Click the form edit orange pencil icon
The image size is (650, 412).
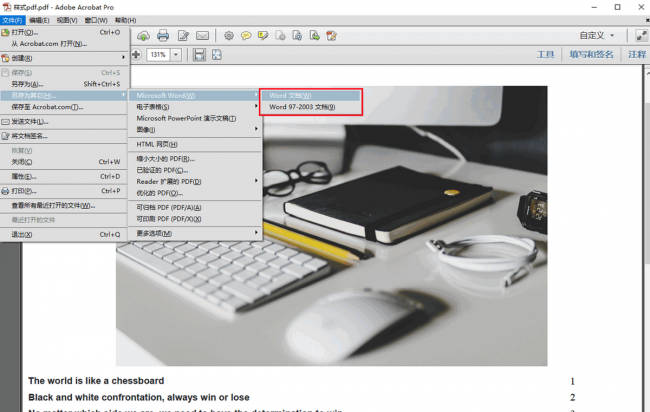(x=332, y=36)
